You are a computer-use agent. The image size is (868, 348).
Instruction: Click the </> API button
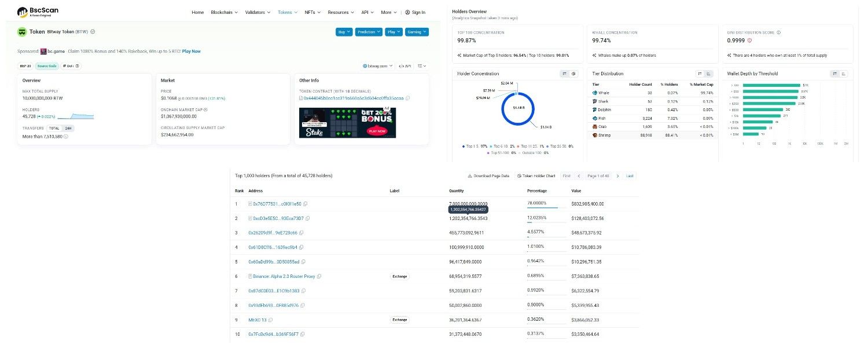[405, 66]
